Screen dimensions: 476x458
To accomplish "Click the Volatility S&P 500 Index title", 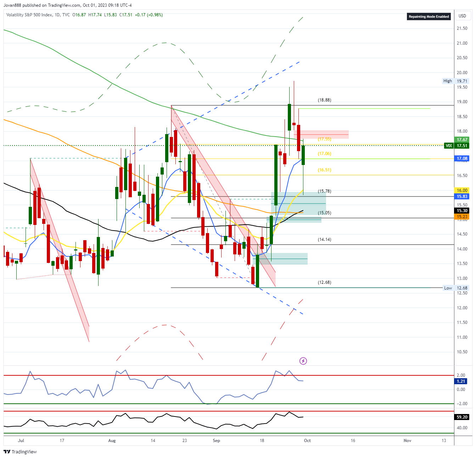I will pos(29,15).
